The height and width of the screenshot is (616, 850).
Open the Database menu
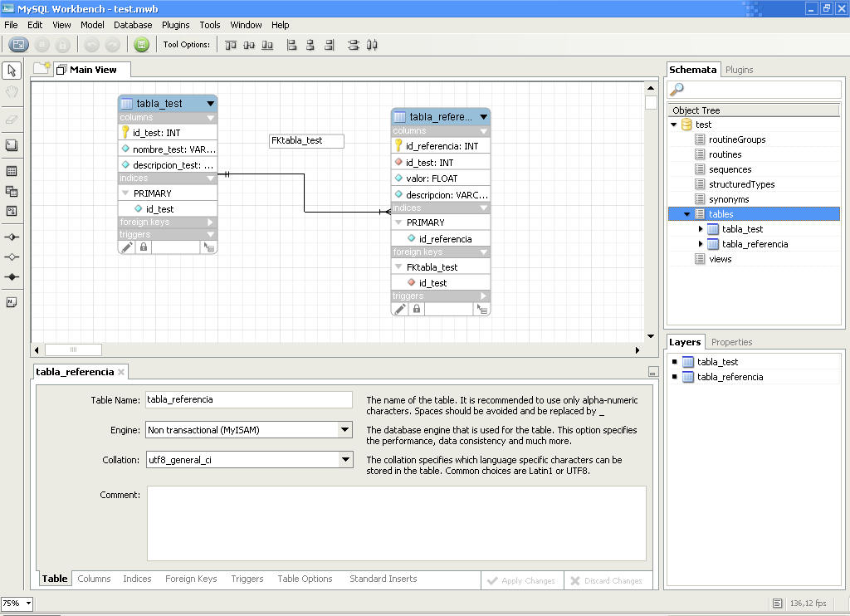[133, 25]
